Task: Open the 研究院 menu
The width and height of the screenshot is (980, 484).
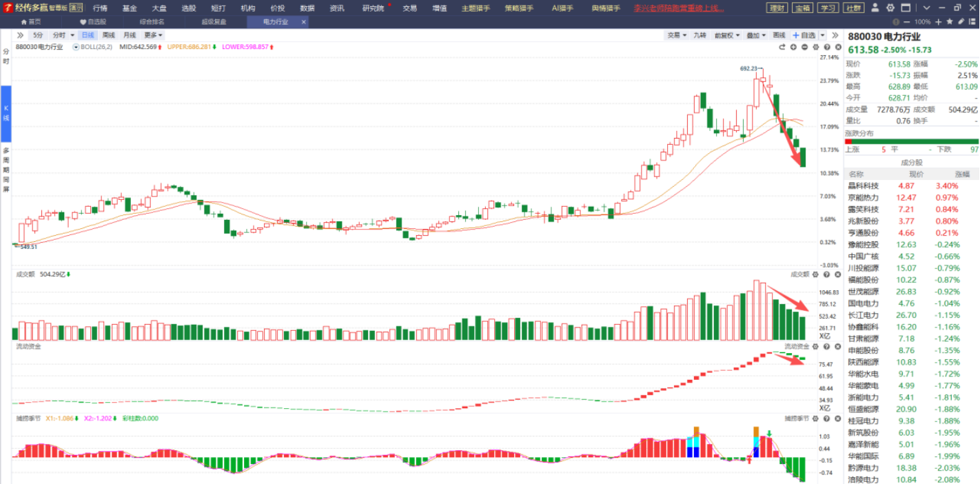Action: click(374, 8)
